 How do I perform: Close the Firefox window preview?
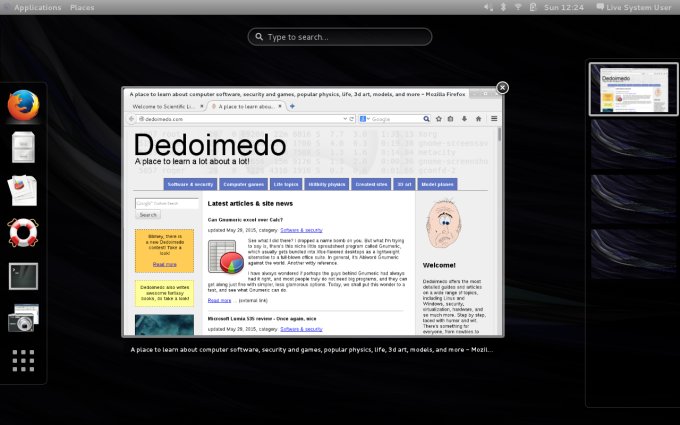502,88
